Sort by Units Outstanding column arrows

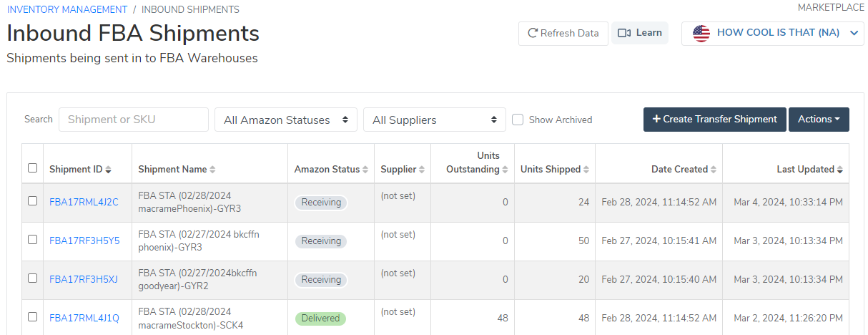pos(505,170)
